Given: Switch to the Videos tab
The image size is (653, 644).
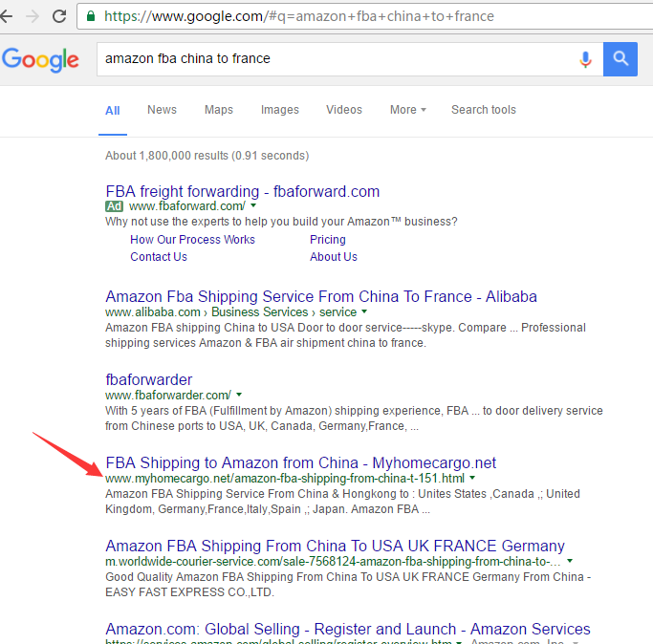Looking at the screenshot, I should point(344,110).
